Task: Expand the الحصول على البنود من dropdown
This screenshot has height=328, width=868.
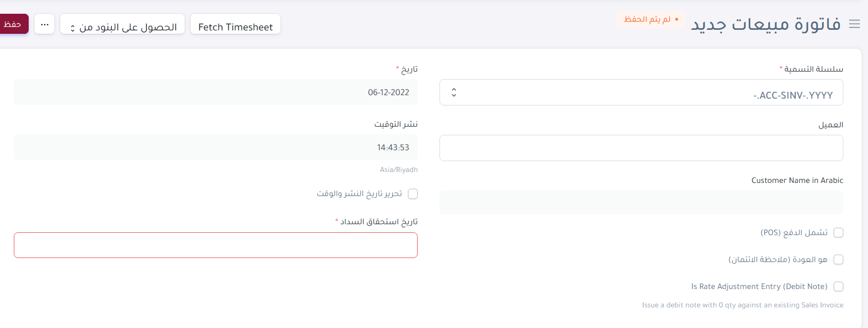Action: 122,24
